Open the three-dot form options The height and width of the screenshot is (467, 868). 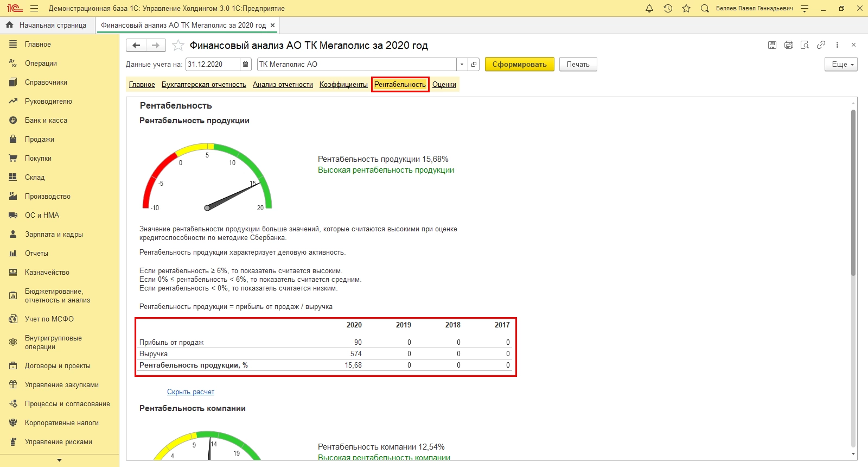pyautogui.click(x=837, y=45)
